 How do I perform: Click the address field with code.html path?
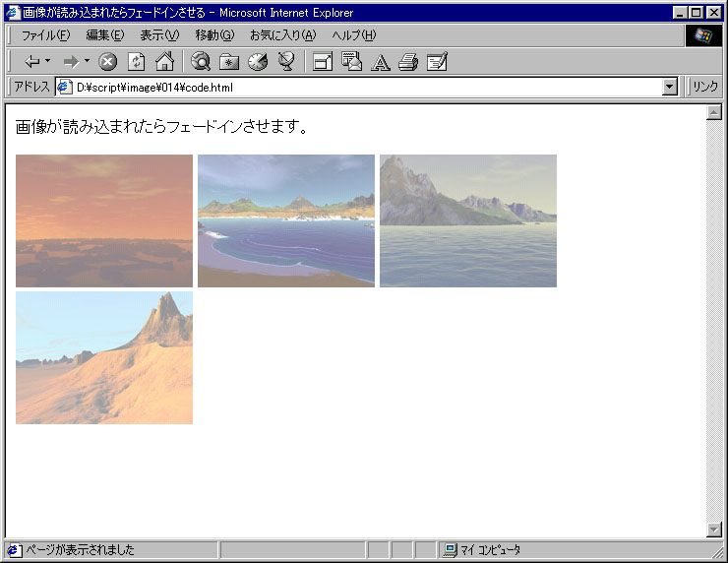[x=360, y=87]
